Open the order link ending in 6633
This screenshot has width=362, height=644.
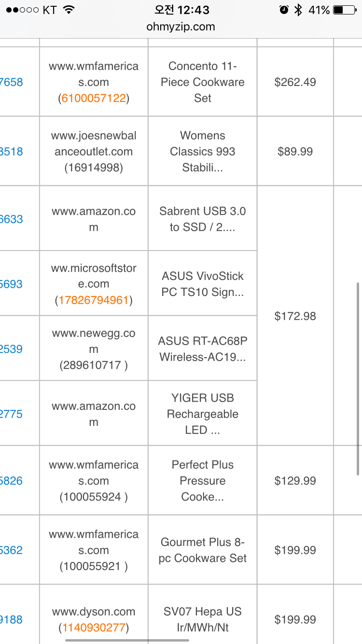click(x=12, y=219)
